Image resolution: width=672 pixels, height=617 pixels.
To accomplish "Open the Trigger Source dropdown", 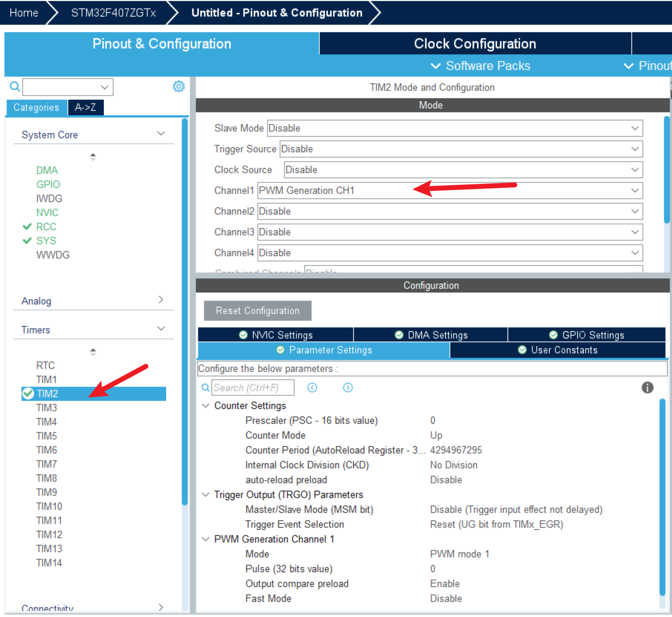I will (461, 149).
